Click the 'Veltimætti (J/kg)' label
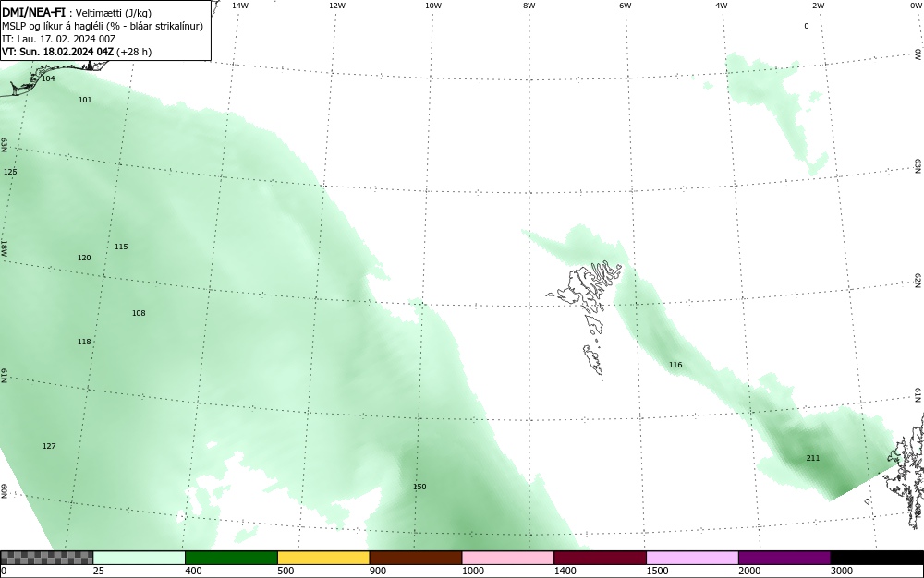The image size is (924, 578). [x=114, y=13]
